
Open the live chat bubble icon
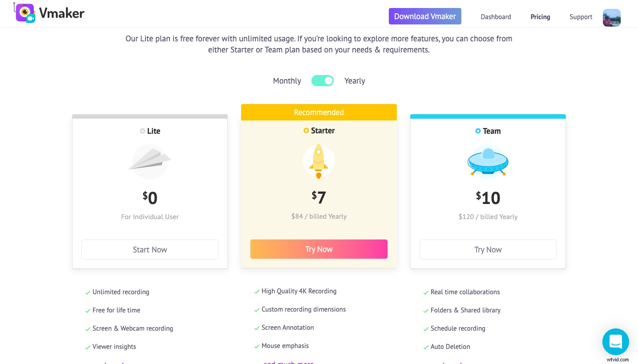616,342
